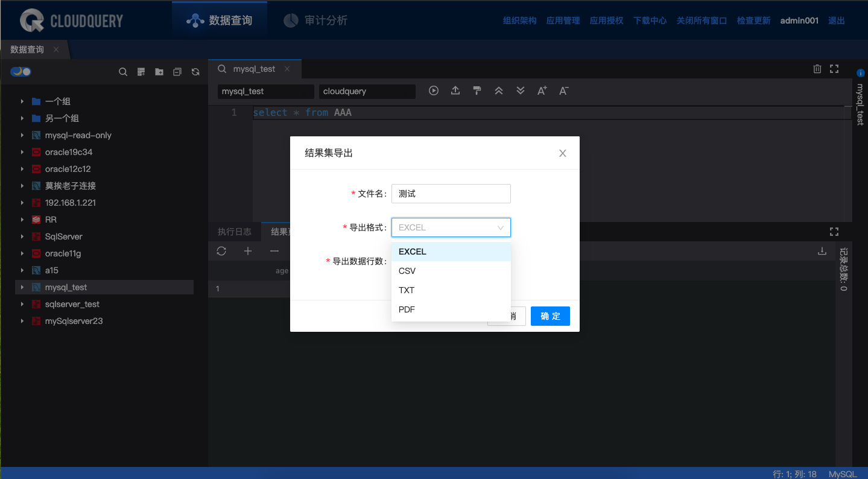Click 关闭所有窗口 link
Image resolution: width=868 pixels, height=479 pixels.
(702, 21)
